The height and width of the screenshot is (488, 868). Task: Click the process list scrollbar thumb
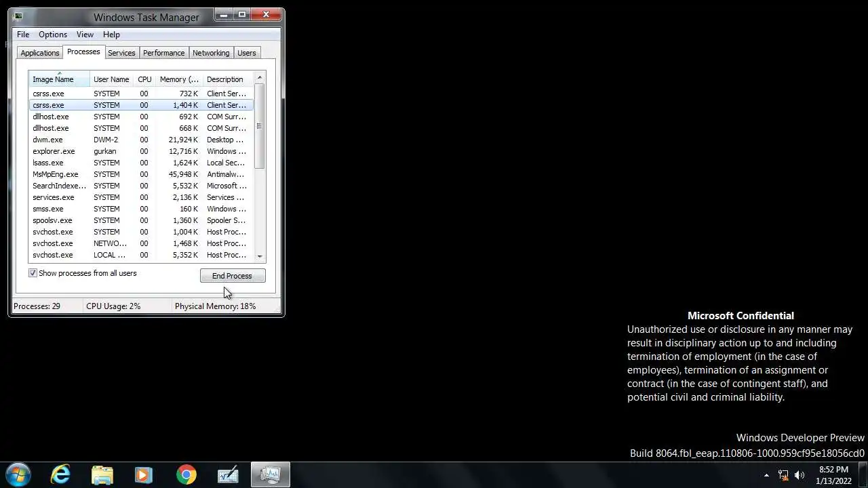pos(259,126)
